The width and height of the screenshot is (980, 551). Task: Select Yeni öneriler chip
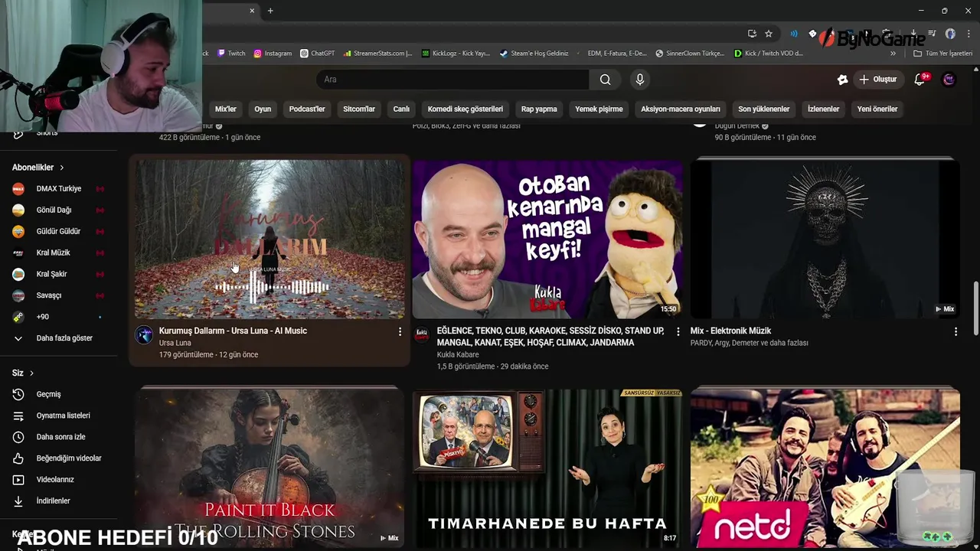(x=877, y=109)
